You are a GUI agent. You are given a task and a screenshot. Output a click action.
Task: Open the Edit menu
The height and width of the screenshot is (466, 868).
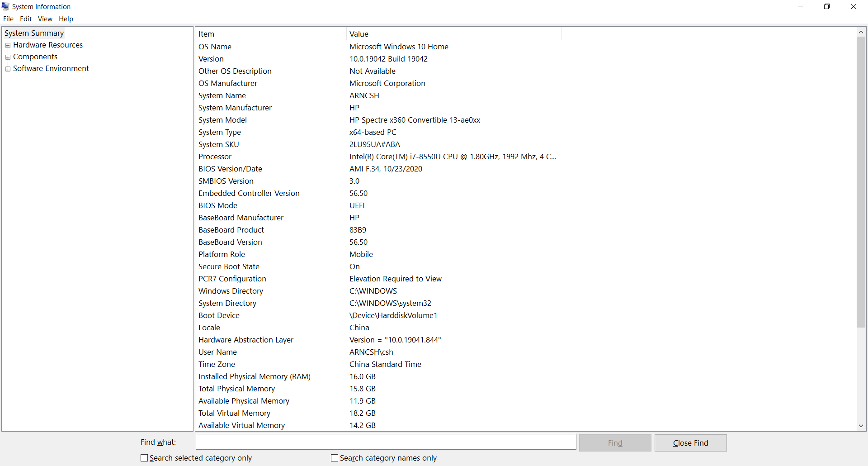pos(26,19)
